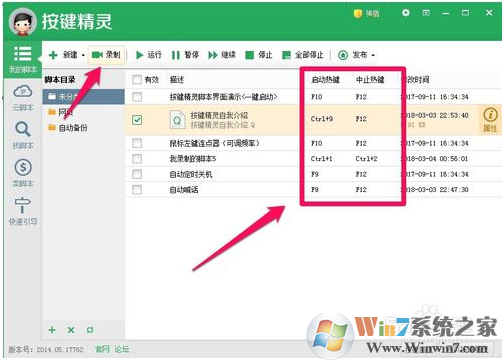The height and width of the screenshot is (362, 504).
Task: Add a new folder with plus icon
Action: [x=52, y=330]
